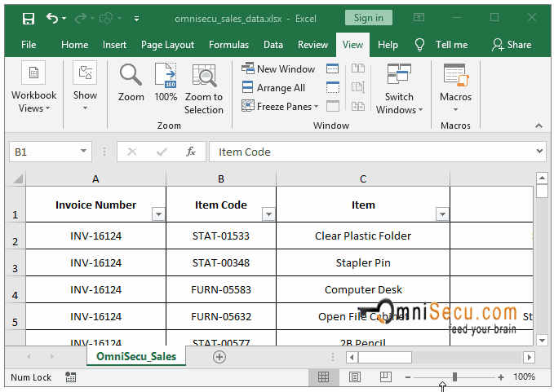Click View Side by Side icon
This screenshot has width=554, height=392.
[x=358, y=68]
